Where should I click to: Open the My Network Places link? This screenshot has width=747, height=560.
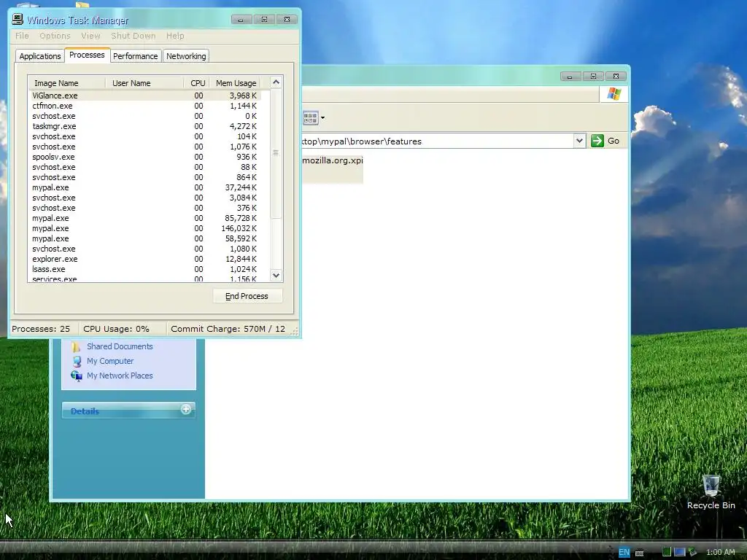click(x=120, y=376)
